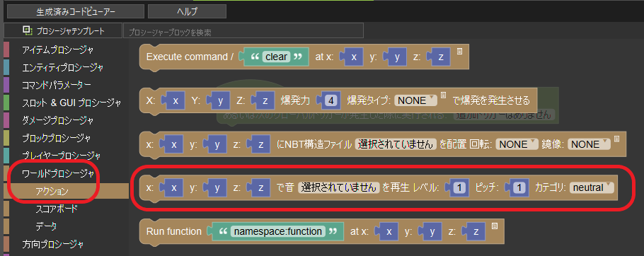Click the 爆発力 number 4 field
The width and height of the screenshot is (644, 256).
click(330, 100)
